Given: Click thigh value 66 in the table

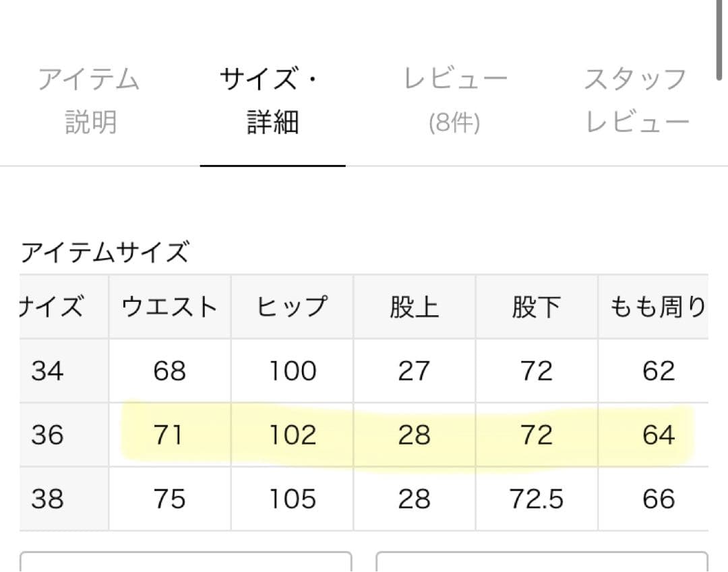Looking at the screenshot, I should pos(658,499).
